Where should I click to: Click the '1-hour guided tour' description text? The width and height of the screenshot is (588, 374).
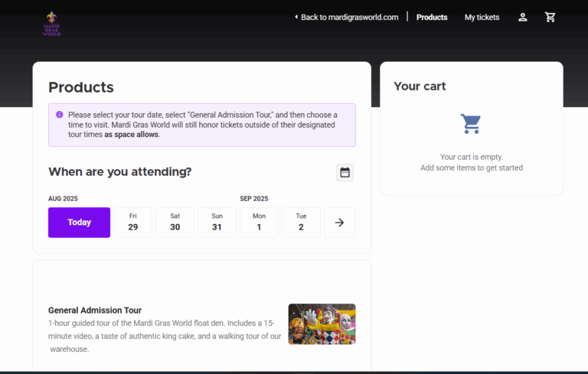165,336
